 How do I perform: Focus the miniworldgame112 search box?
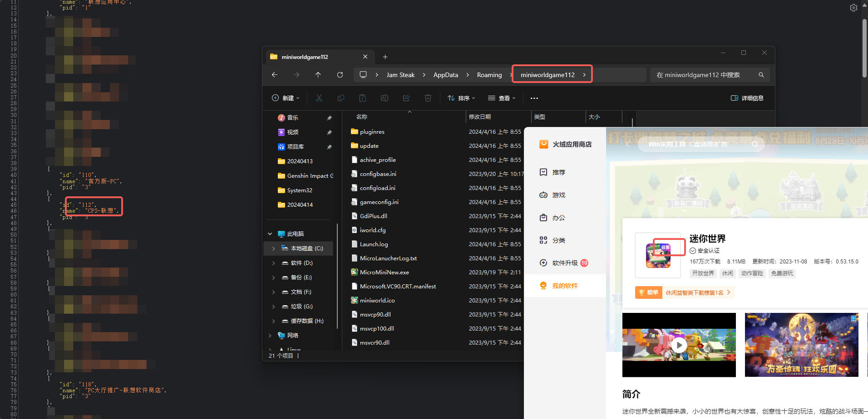tap(710, 75)
